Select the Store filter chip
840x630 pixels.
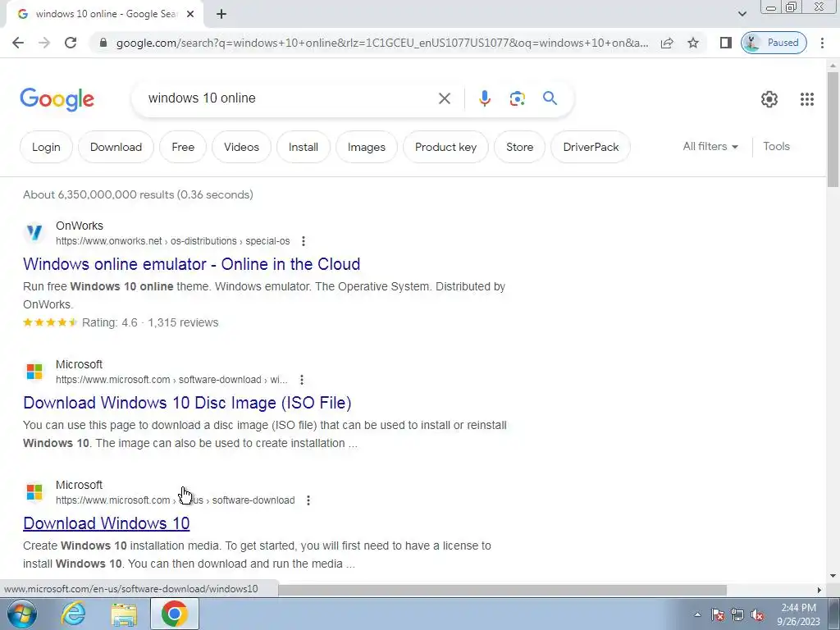pyautogui.click(x=519, y=147)
